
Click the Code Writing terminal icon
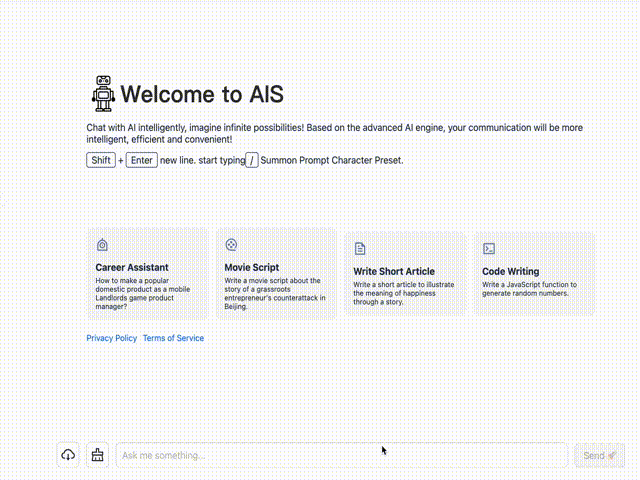tap(489, 249)
